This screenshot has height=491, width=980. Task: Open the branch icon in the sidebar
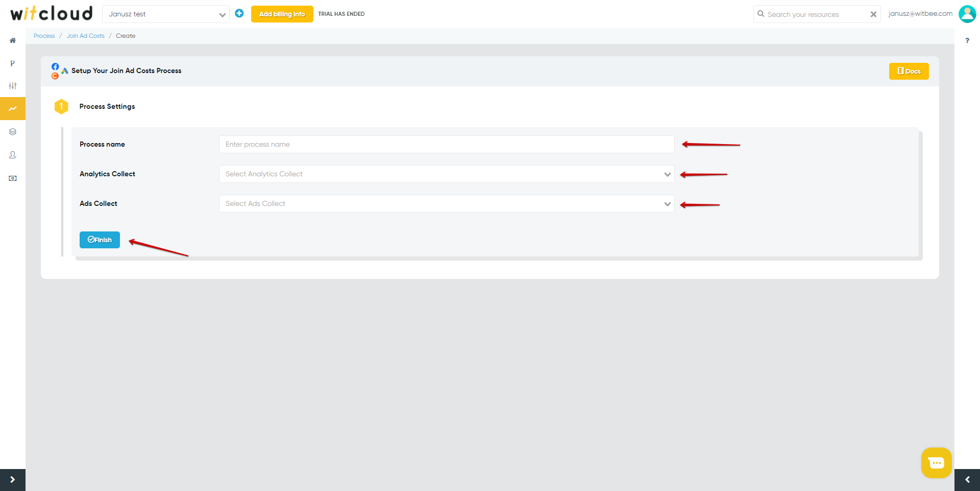coord(13,63)
